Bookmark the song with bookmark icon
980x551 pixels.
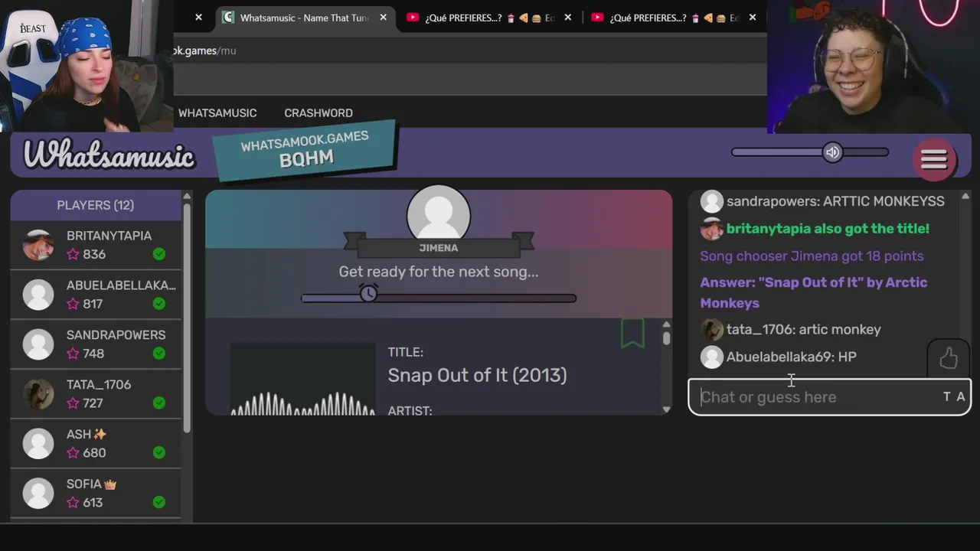pos(632,334)
